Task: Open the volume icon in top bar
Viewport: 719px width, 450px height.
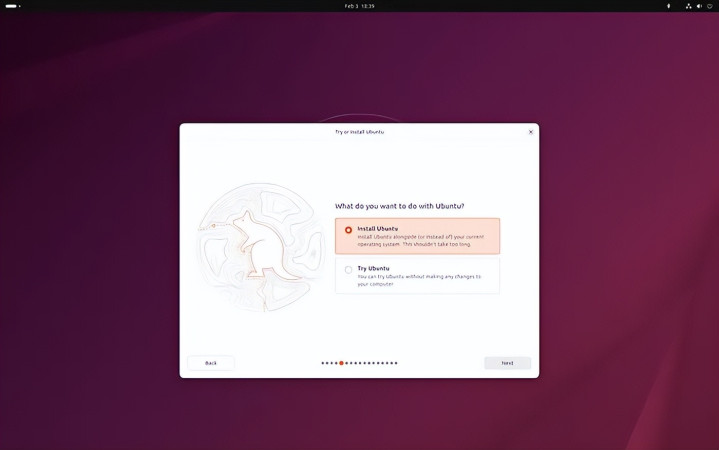Action: 699,6
